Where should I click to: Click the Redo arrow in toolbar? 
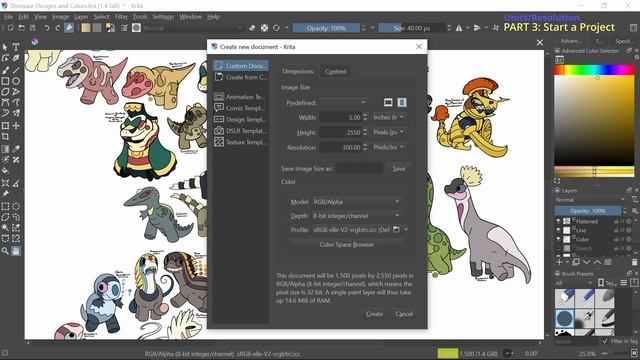tap(58, 28)
